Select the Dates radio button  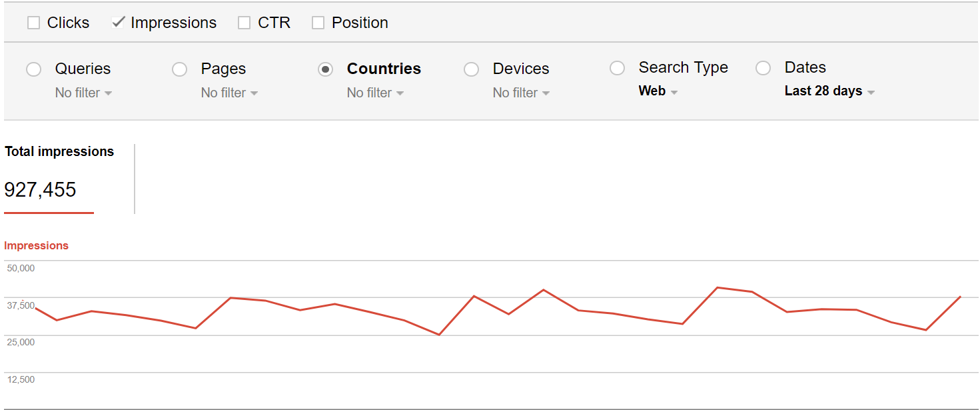(x=763, y=68)
